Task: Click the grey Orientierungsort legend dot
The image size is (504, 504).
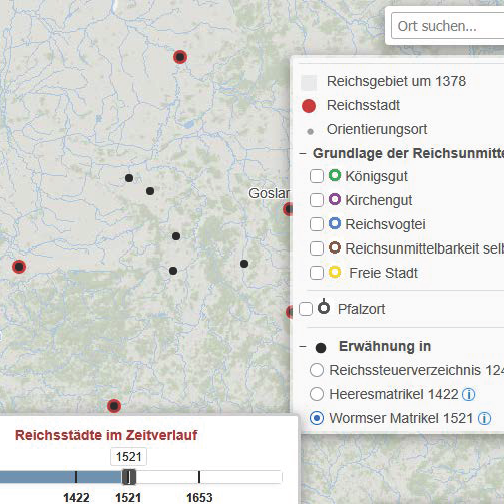Action: tap(311, 132)
